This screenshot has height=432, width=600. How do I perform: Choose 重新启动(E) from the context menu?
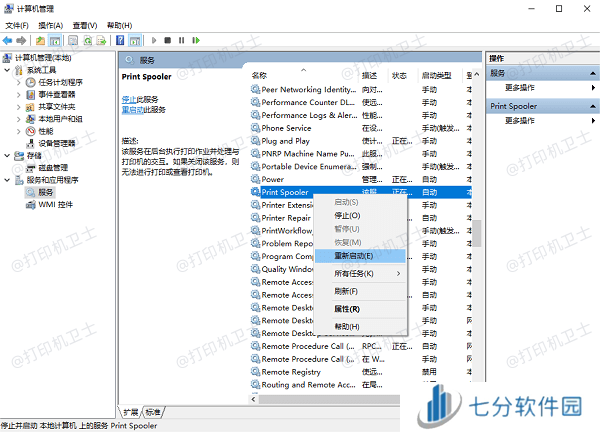coord(354,256)
